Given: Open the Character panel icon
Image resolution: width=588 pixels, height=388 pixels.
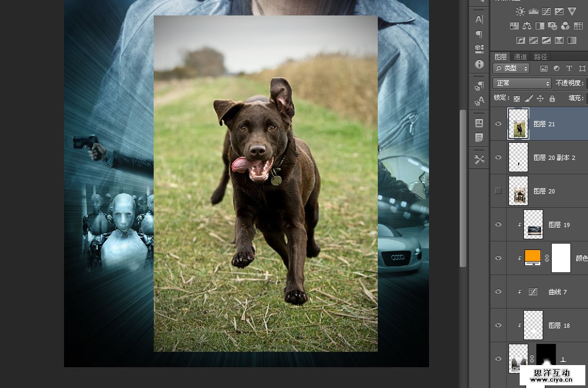Looking at the screenshot, I should (x=479, y=19).
